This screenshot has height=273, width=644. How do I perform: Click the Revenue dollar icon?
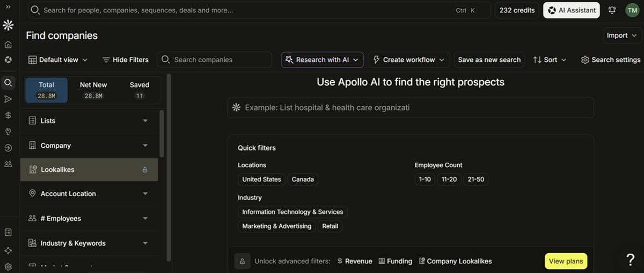pos(340,261)
